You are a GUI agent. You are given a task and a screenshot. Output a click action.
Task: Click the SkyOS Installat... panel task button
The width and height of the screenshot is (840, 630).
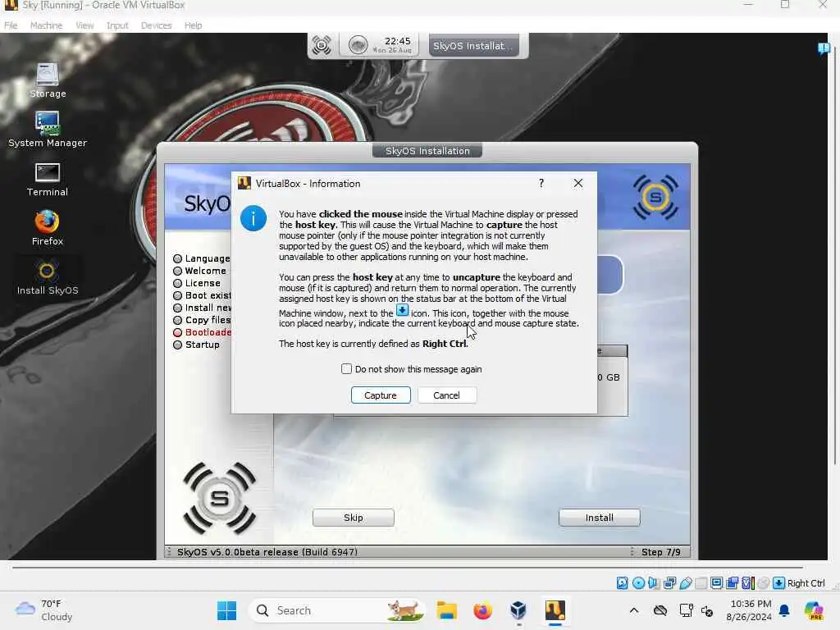point(473,46)
